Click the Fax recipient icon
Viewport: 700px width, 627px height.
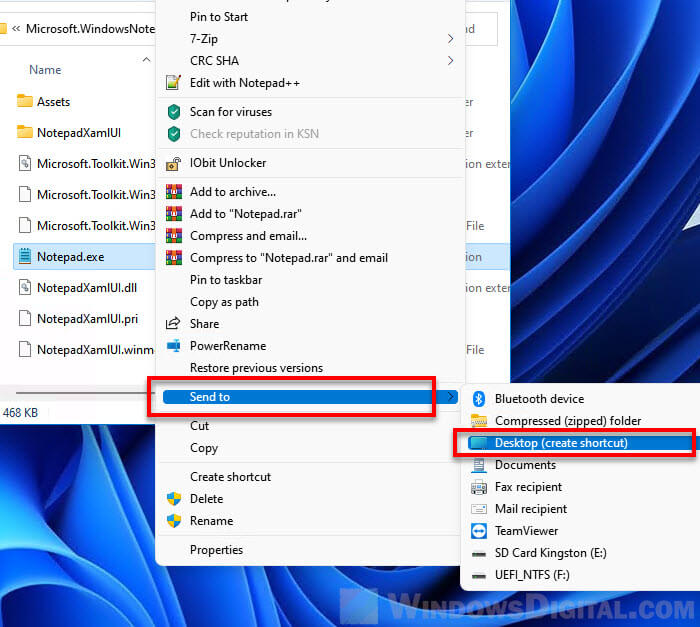coord(479,487)
